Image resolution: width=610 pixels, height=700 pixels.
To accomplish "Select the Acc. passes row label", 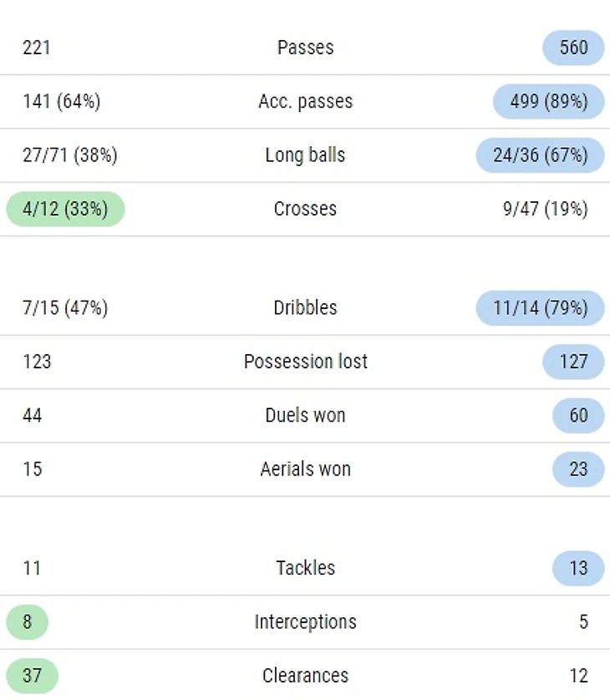I will click(x=305, y=102).
